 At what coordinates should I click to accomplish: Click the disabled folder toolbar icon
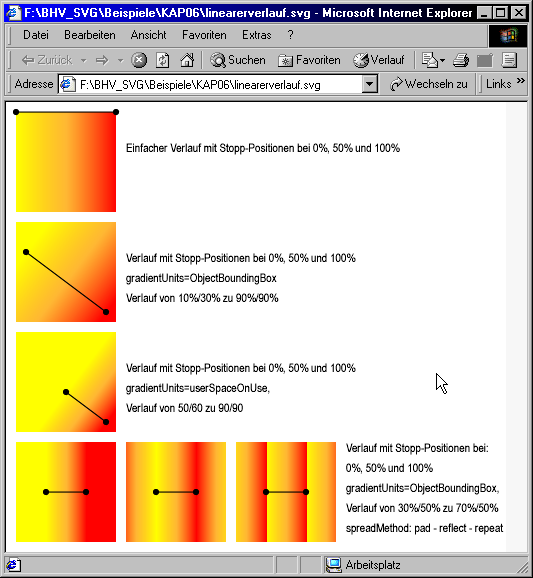485,60
